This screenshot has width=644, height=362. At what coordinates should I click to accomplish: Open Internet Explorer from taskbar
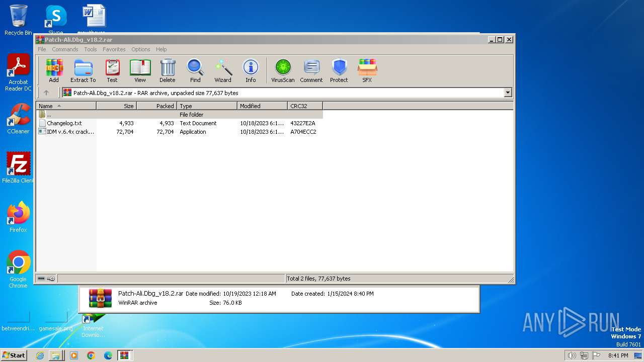(x=40, y=355)
